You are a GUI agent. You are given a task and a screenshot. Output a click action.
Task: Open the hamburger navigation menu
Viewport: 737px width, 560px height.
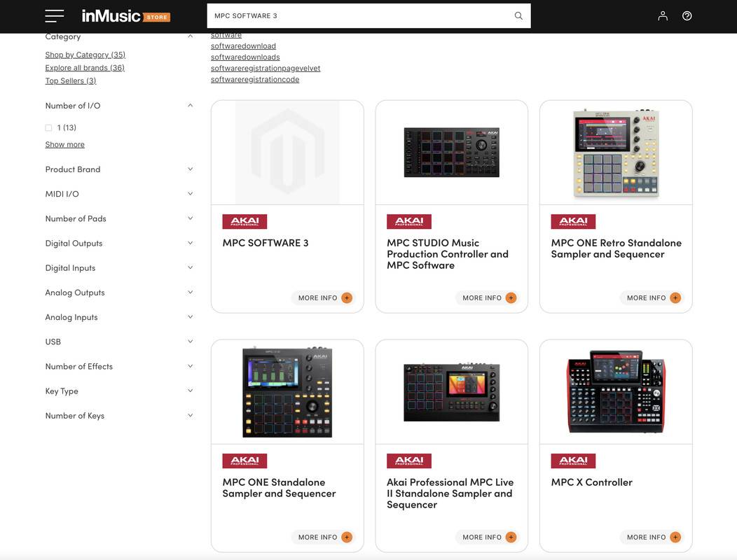coord(55,16)
